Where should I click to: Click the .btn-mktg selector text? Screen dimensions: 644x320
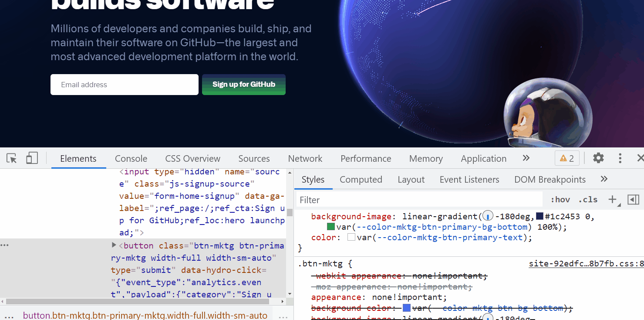tap(322, 264)
